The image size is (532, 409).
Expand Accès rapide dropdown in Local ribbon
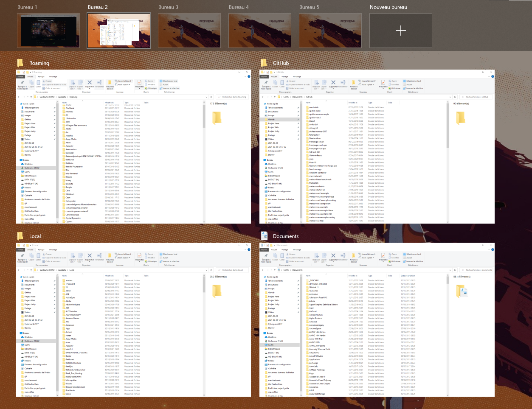coord(129,258)
